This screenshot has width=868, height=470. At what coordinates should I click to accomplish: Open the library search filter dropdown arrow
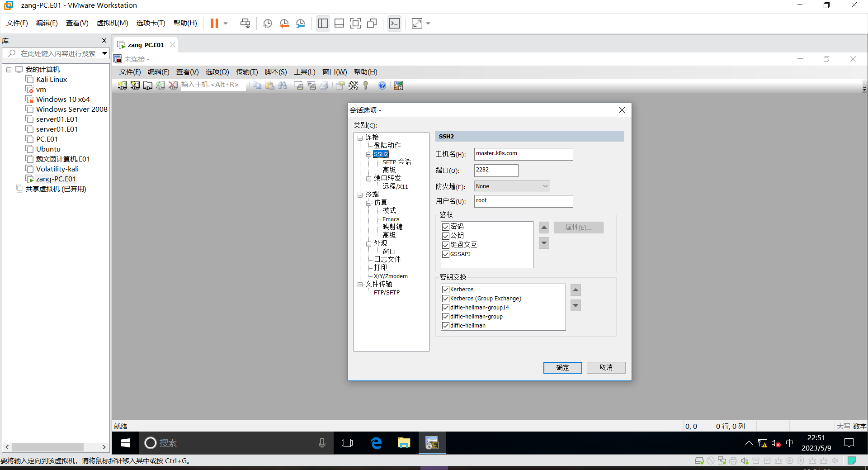(x=104, y=53)
